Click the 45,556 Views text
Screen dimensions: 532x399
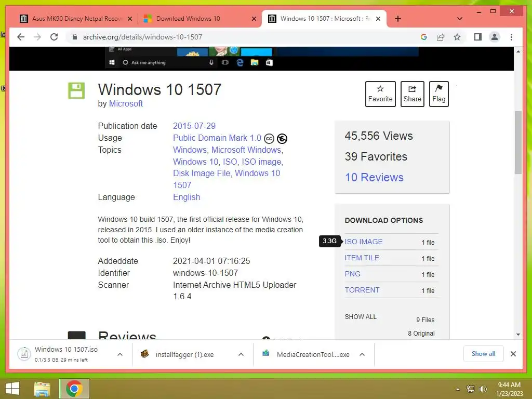click(379, 136)
